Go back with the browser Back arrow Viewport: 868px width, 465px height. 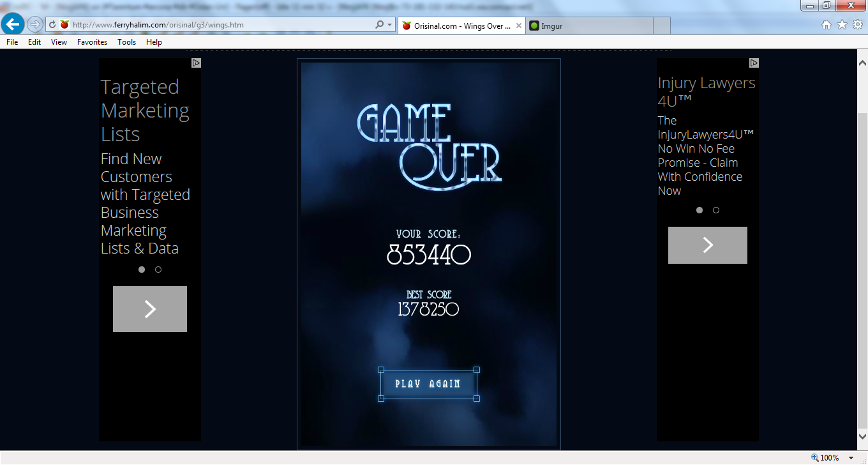coord(13,24)
